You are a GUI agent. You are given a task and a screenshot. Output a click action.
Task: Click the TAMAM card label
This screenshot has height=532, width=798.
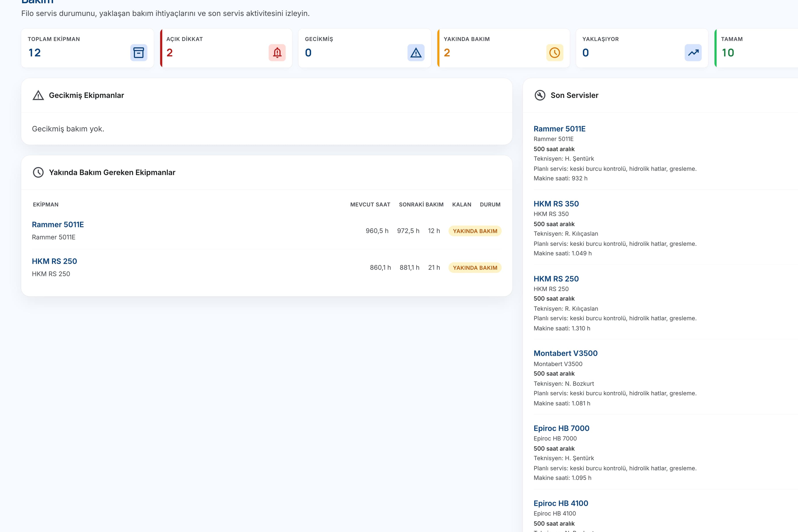coord(732,39)
